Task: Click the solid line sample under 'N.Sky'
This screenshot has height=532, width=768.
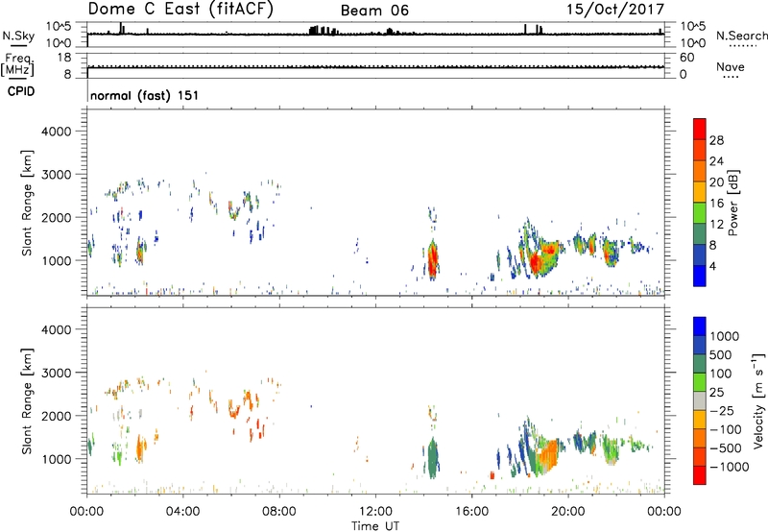Action: 18,45
